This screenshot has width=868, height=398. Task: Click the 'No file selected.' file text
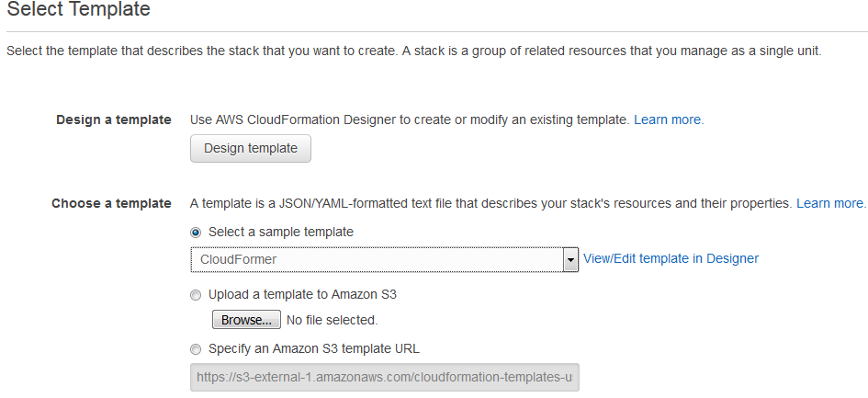pyautogui.click(x=333, y=321)
